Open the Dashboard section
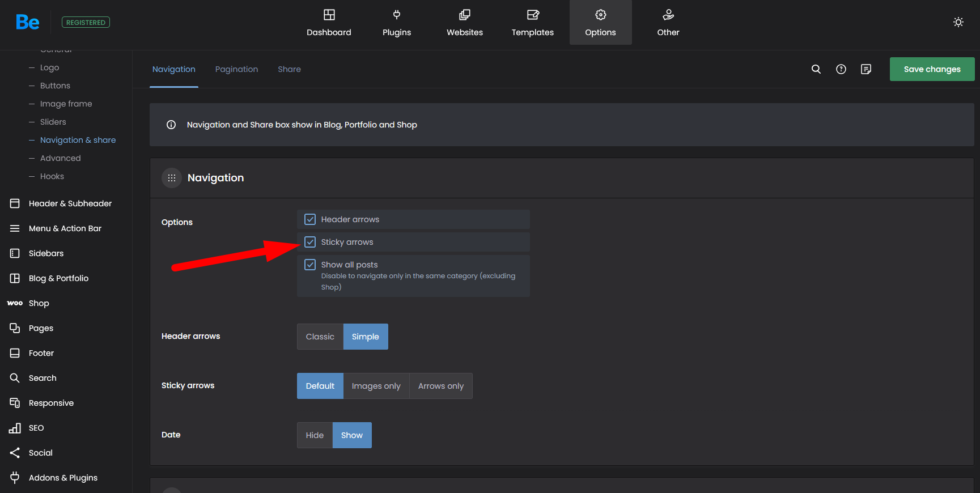The width and height of the screenshot is (980, 493). coord(329,23)
